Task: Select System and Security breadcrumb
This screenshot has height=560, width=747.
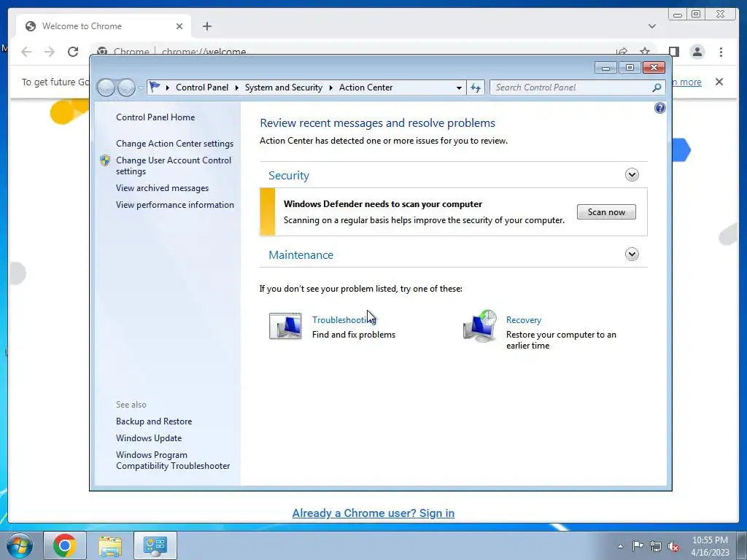Action: pyautogui.click(x=284, y=87)
